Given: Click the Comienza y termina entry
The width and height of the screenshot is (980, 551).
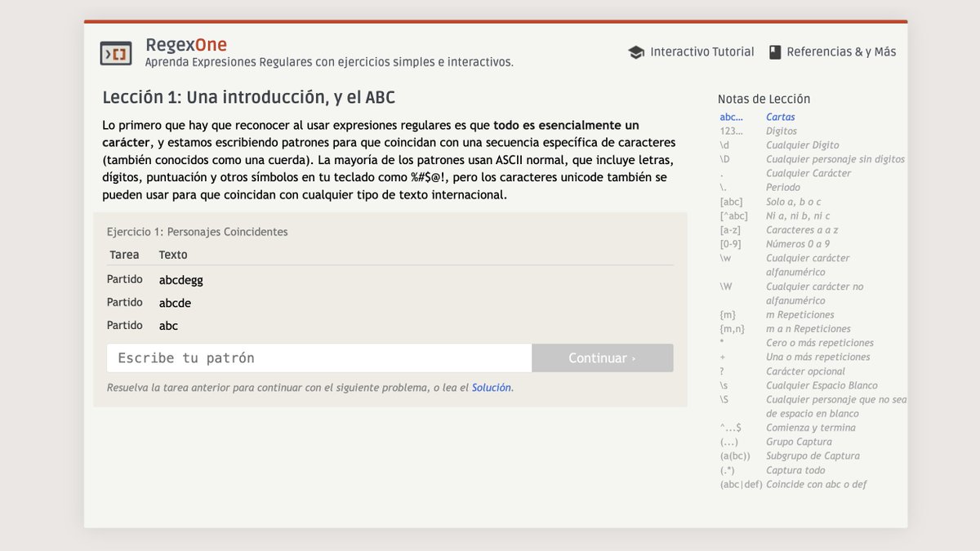Looking at the screenshot, I should pyautogui.click(x=811, y=427).
